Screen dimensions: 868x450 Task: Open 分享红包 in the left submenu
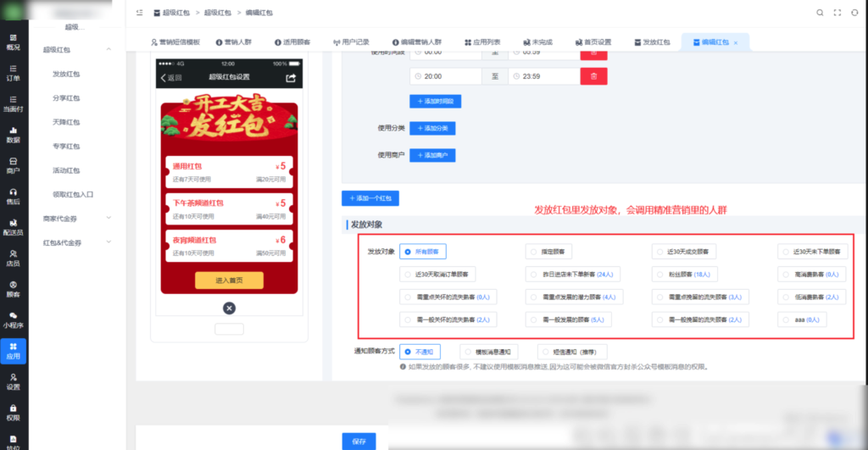[66, 98]
